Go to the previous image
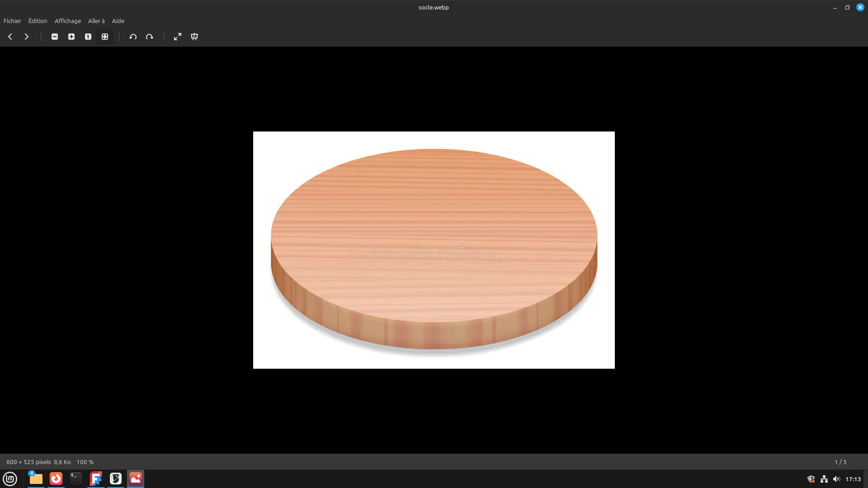This screenshot has width=868, height=488. tap(10, 37)
